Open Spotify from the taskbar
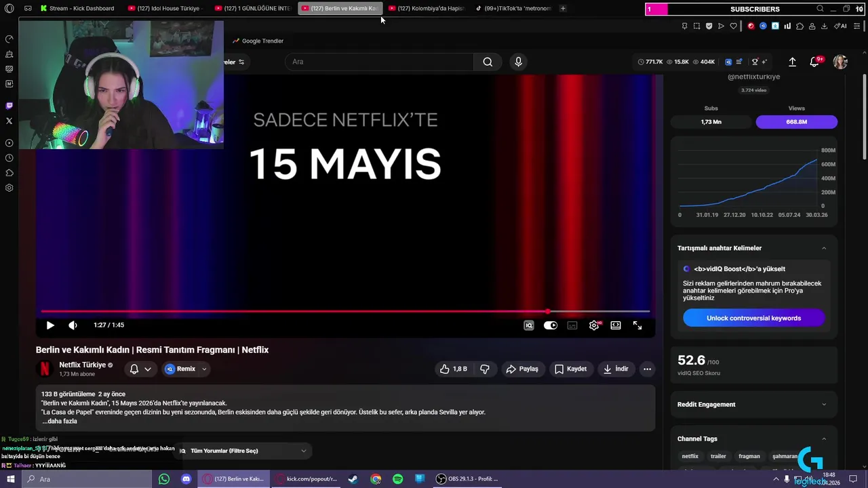Screen dimensions: 868x488 coord(398,479)
